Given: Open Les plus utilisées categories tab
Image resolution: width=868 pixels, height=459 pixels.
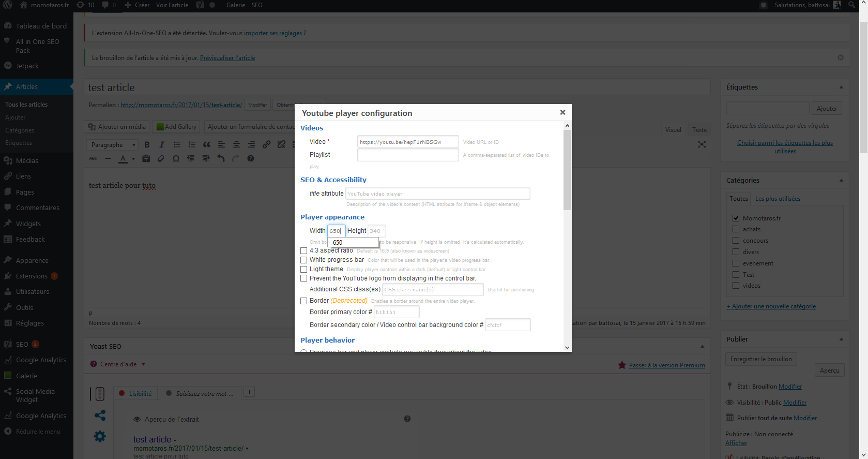Looking at the screenshot, I should point(778,199).
